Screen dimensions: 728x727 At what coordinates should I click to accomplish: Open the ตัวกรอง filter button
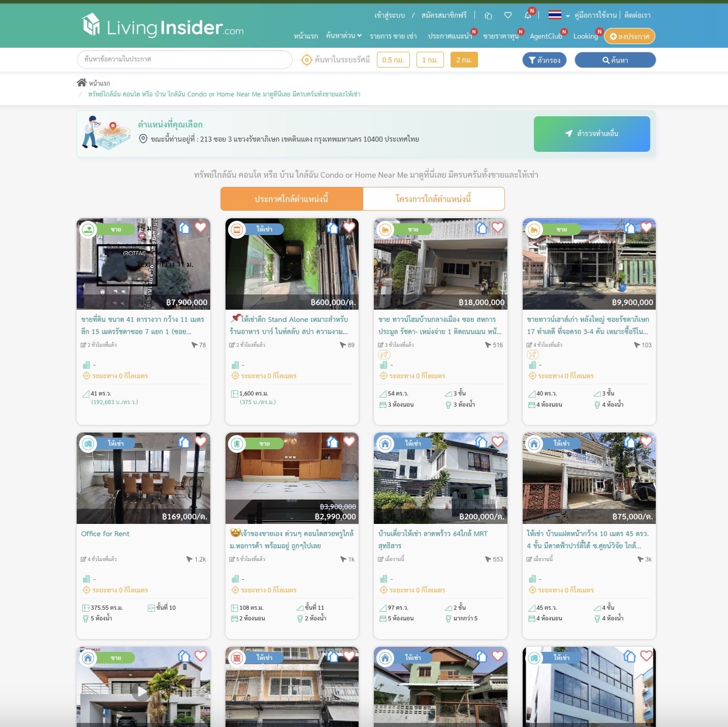pyautogui.click(x=545, y=60)
